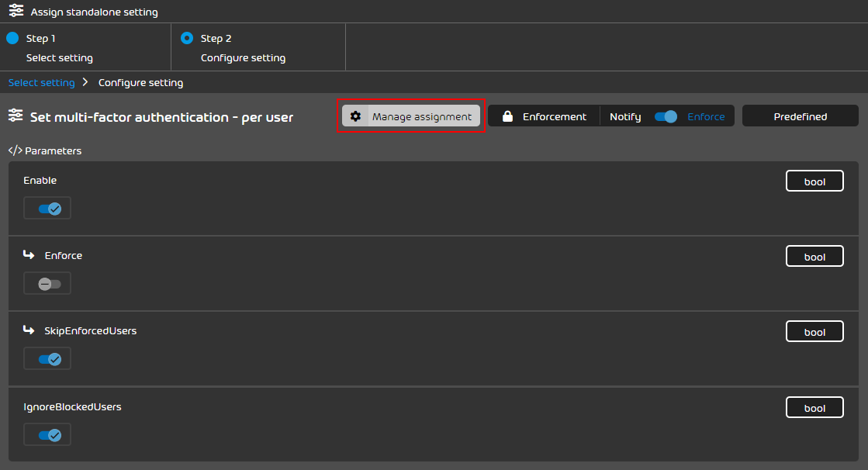This screenshot has width=868, height=470.
Task: Click the gear icon in Manage assignment
Action: click(355, 116)
